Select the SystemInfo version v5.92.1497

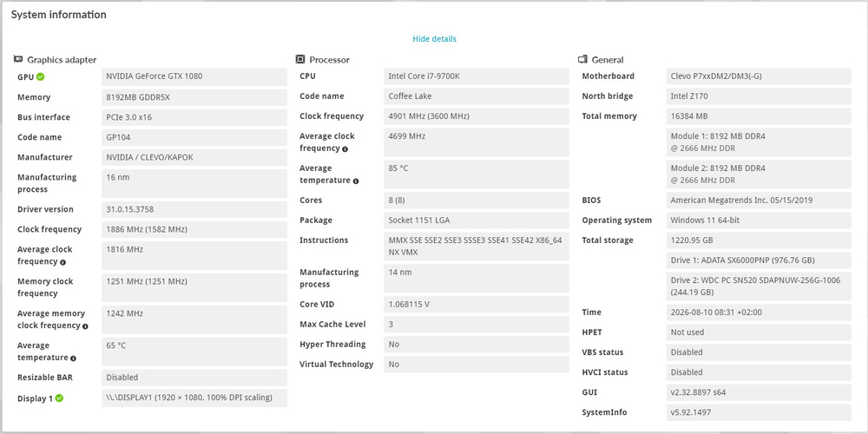tap(759, 411)
